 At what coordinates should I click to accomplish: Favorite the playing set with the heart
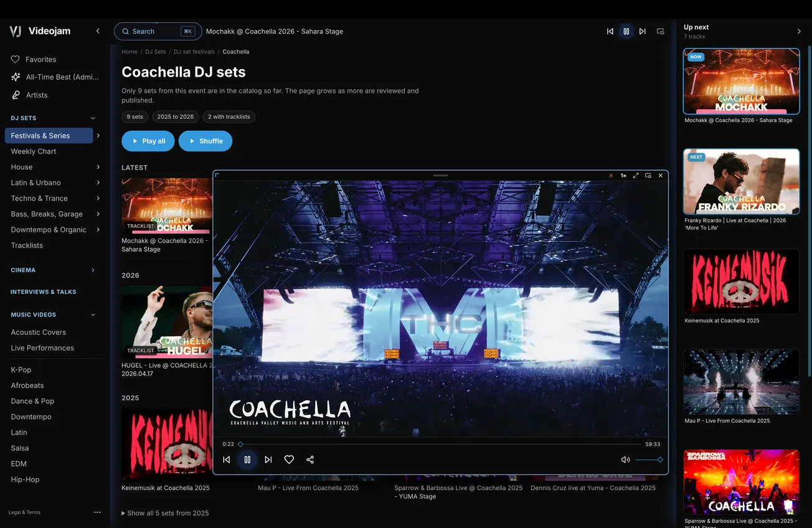pos(289,460)
